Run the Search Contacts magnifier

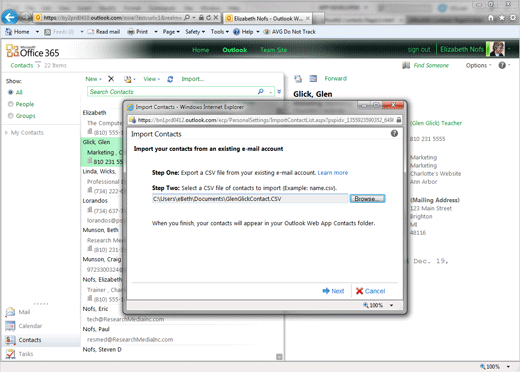pos(261,91)
